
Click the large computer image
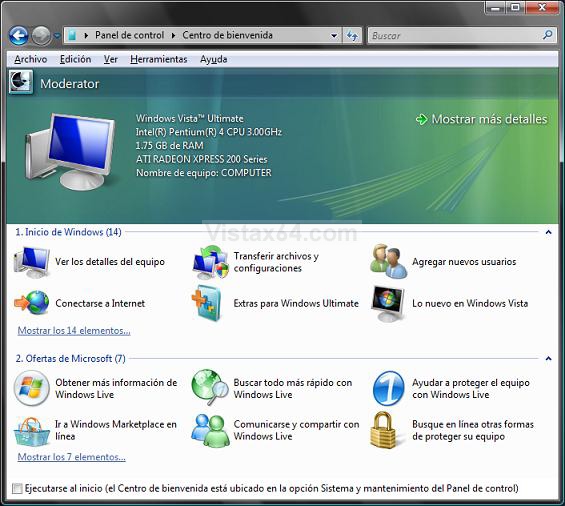point(70,151)
